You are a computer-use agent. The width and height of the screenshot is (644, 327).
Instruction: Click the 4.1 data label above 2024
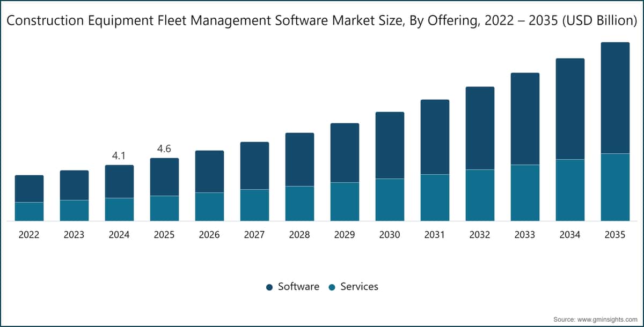(x=119, y=156)
